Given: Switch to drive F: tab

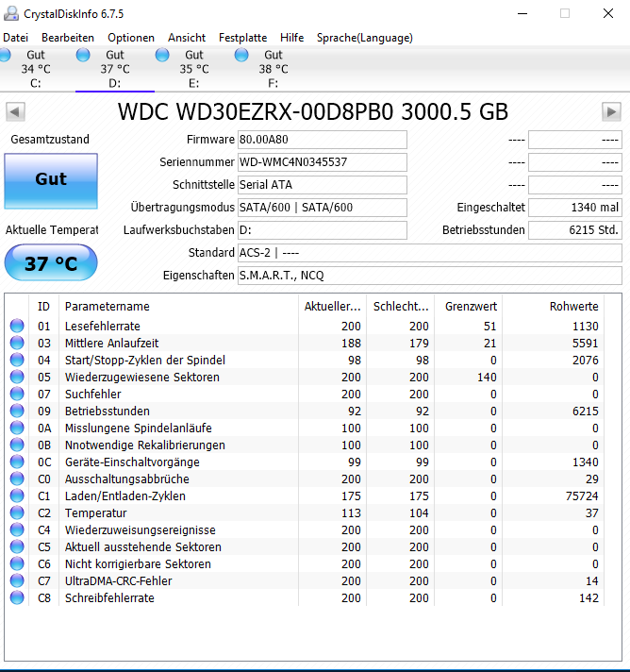Looking at the screenshot, I should click(x=274, y=69).
